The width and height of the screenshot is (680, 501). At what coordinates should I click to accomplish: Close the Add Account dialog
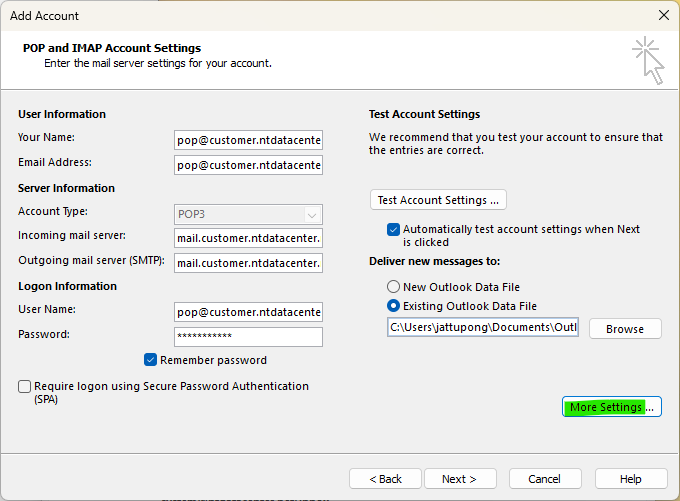663,15
